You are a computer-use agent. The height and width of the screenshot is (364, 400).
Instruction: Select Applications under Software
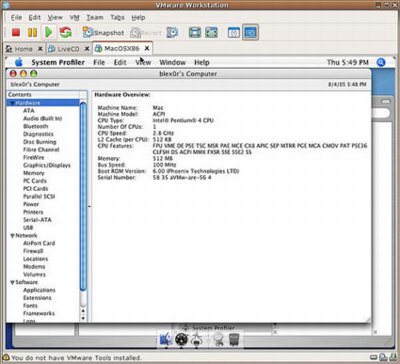point(39,290)
